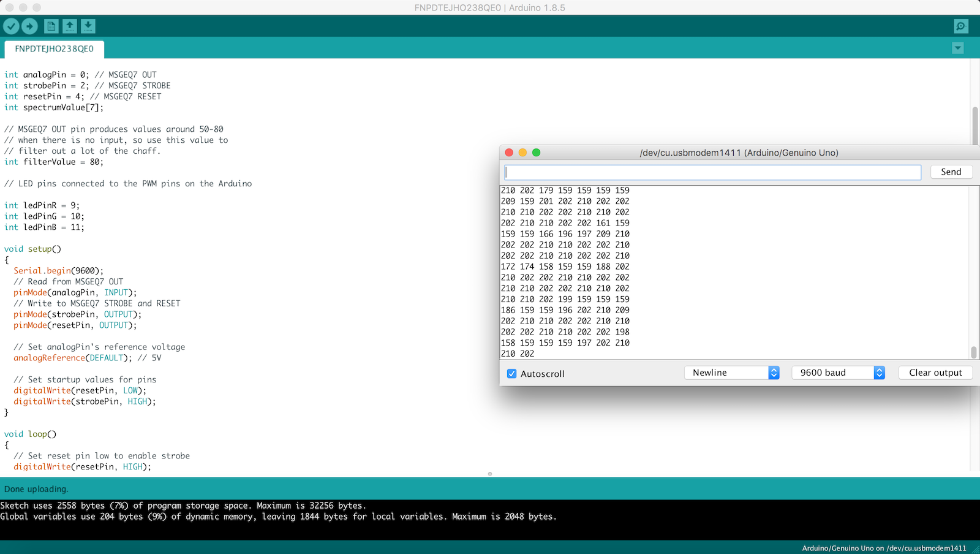Click 'digitalWrite(strobePin, HIGH);' line

click(x=85, y=401)
